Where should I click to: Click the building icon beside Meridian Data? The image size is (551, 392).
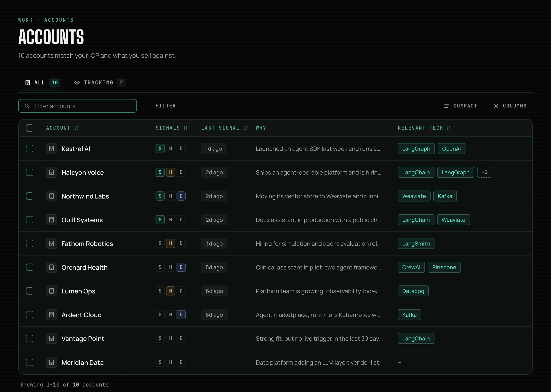[x=51, y=362]
